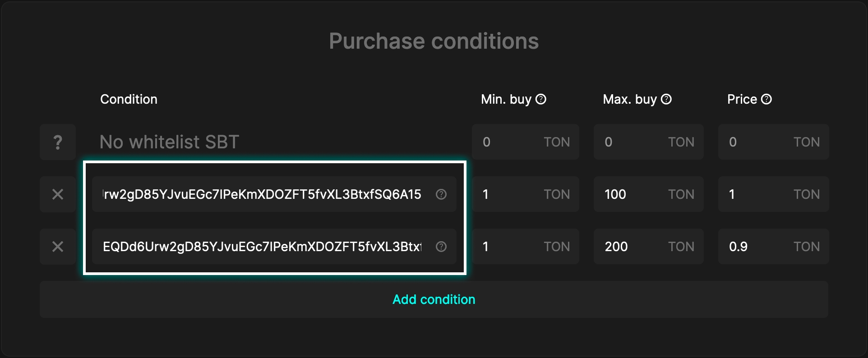Focus Max. buy field showing 0 TON
The width and height of the screenshot is (868, 358).
[x=632, y=142]
